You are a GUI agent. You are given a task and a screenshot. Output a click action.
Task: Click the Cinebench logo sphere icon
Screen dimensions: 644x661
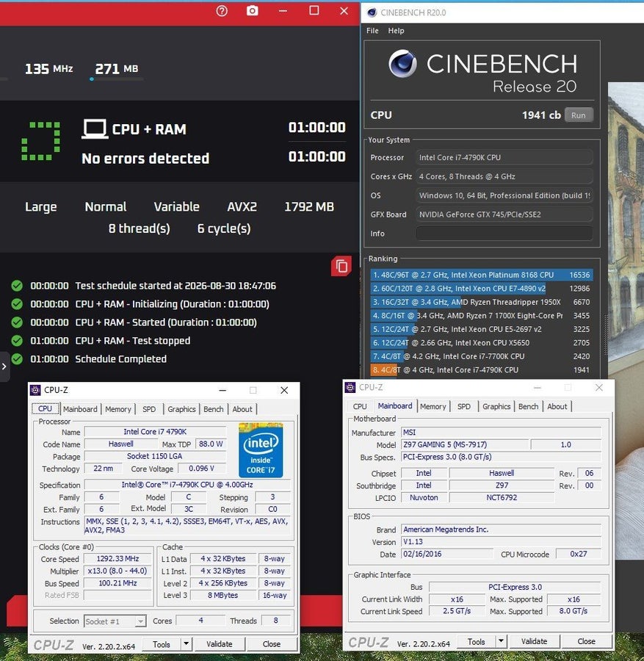[x=402, y=64]
